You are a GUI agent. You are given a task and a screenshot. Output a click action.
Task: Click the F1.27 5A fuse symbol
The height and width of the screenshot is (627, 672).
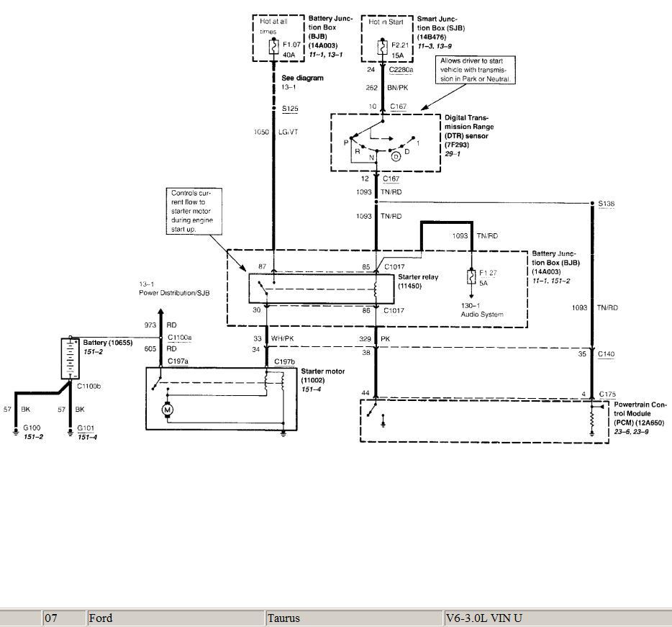[x=471, y=277]
